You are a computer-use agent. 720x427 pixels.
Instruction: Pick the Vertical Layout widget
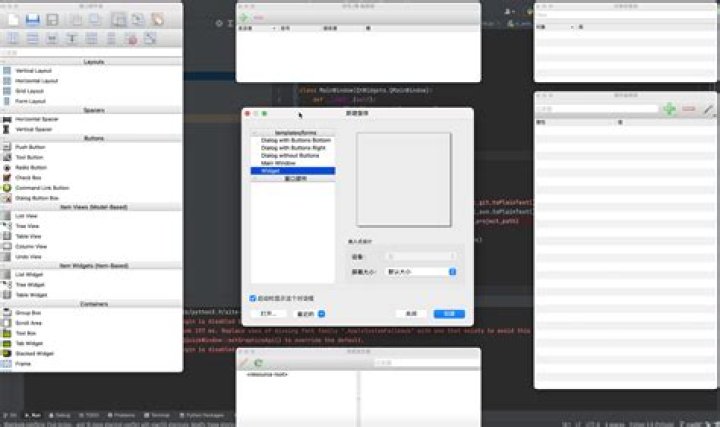[32, 71]
